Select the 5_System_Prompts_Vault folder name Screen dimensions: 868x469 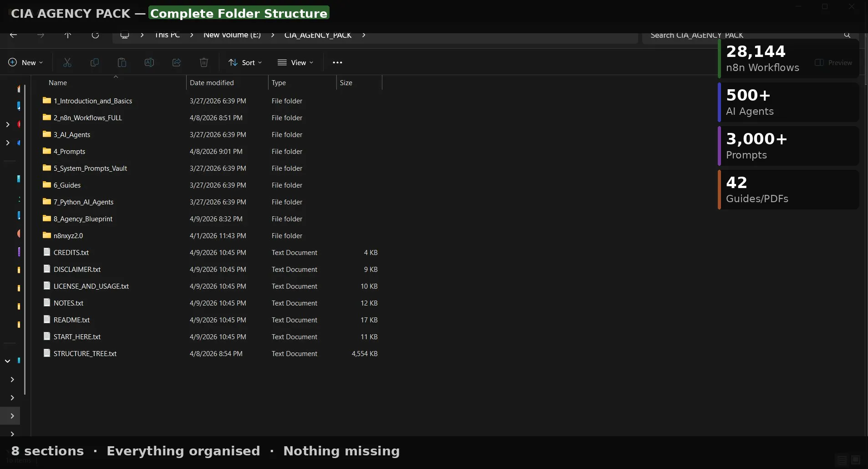click(x=91, y=168)
